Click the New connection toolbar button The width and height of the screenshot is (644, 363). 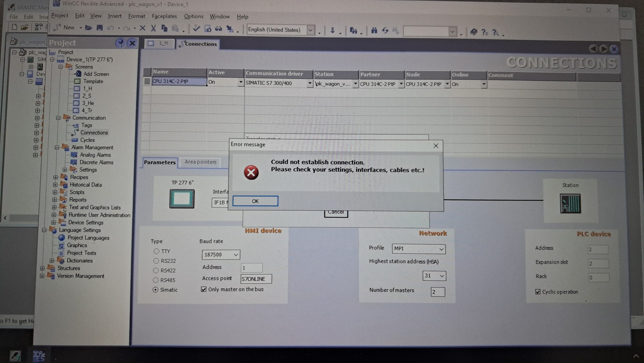click(x=64, y=27)
